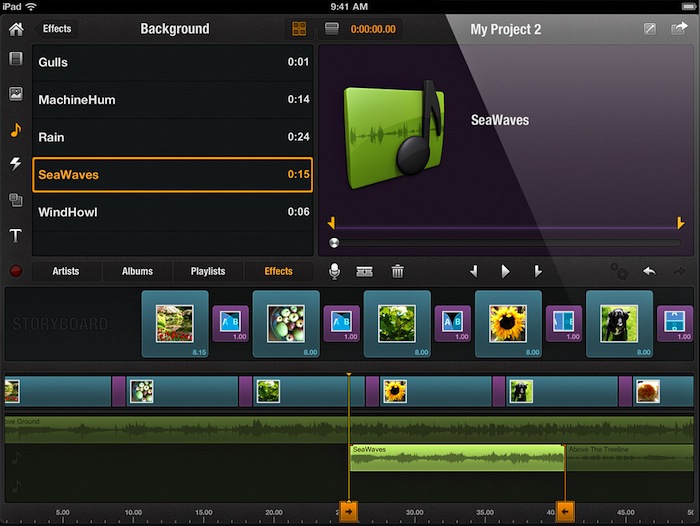The height and width of the screenshot is (526, 700).
Task: Switch to storyboard grid view icon
Action: point(299,29)
